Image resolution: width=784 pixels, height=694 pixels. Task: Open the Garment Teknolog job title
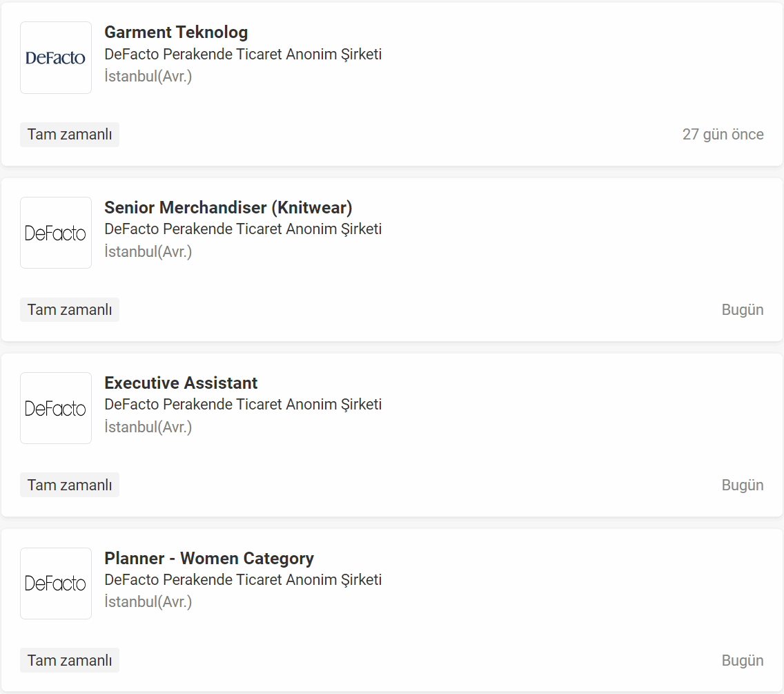(176, 32)
